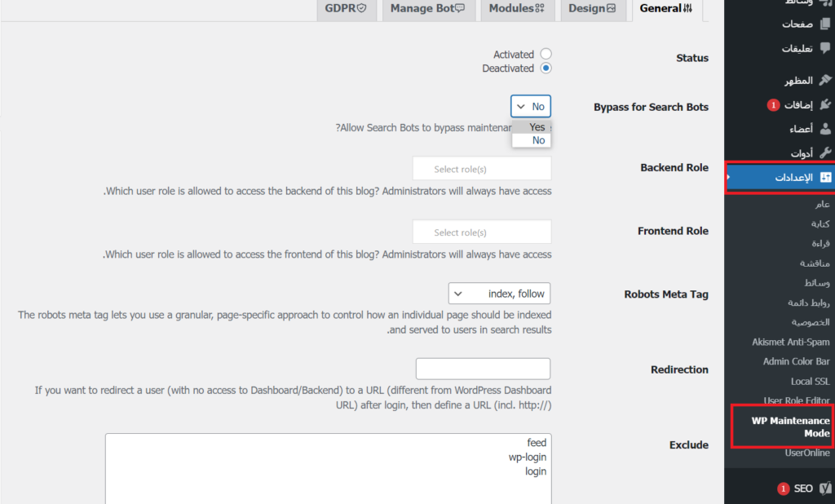Click the Users (أعضاء) person icon

825,129
